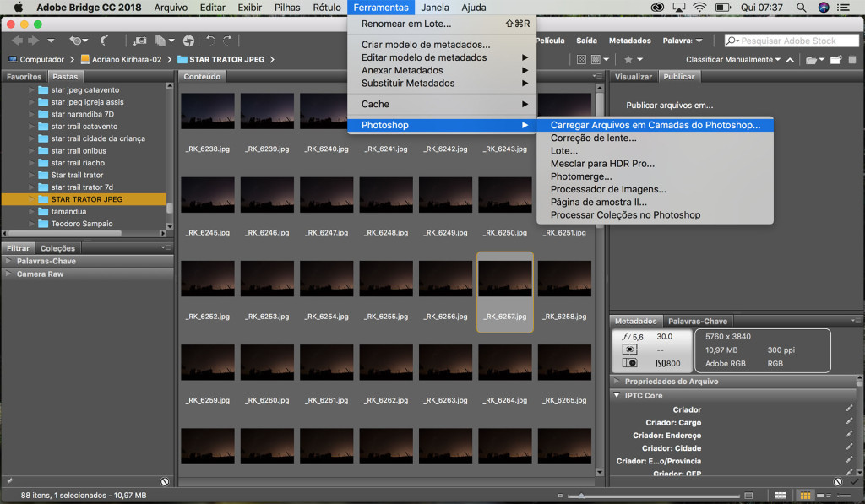Apply metadata changes checkmark icon
The height and width of the screenshot is (504, 865).
click(x=855, y=481)
